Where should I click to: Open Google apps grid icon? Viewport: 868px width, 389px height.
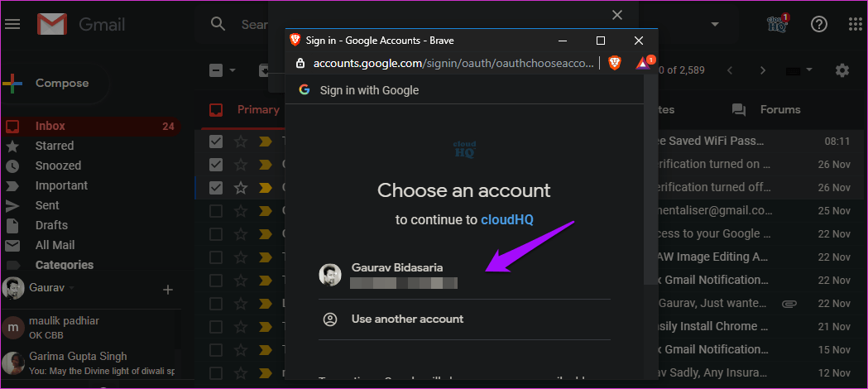click(856, 24)
